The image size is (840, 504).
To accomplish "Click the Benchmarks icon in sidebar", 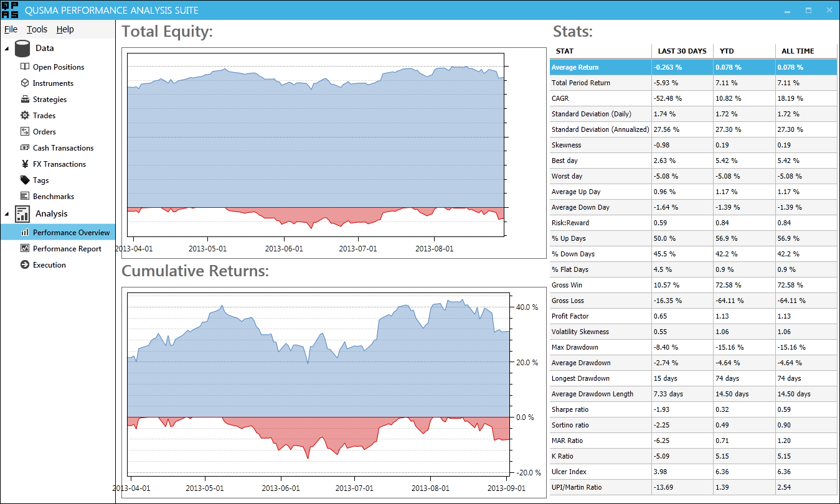I will point(25,196).
